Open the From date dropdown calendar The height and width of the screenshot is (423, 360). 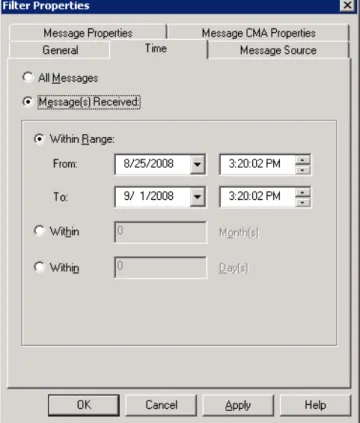(197, 164)
